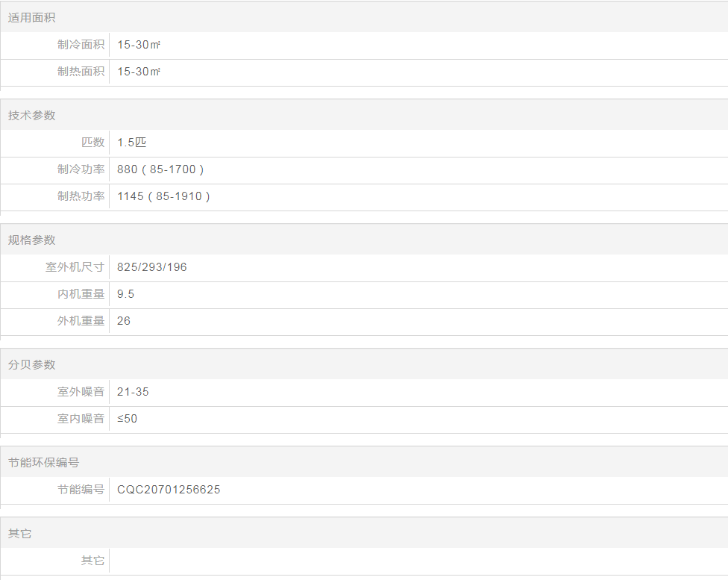This screenshot has width=728, height=583.
Task: Select the 1.5匹 value
Action: click(132, 143)
